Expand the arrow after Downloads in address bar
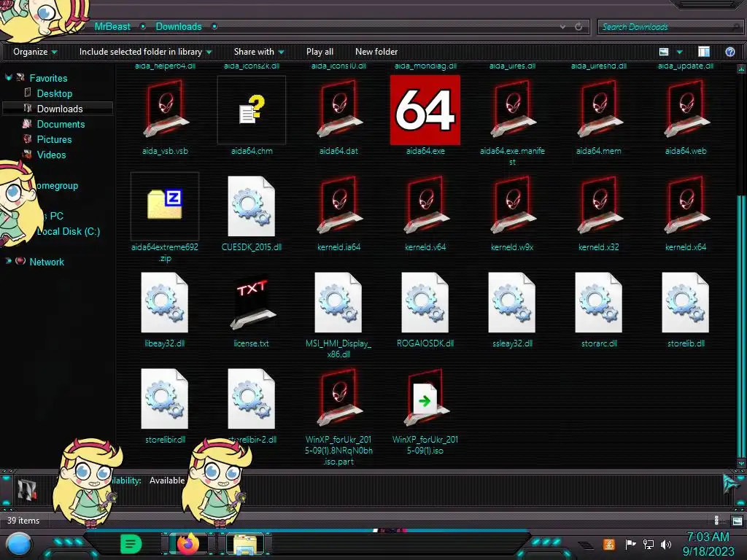This screenshot has height=560, width=747. coord(214,27)
